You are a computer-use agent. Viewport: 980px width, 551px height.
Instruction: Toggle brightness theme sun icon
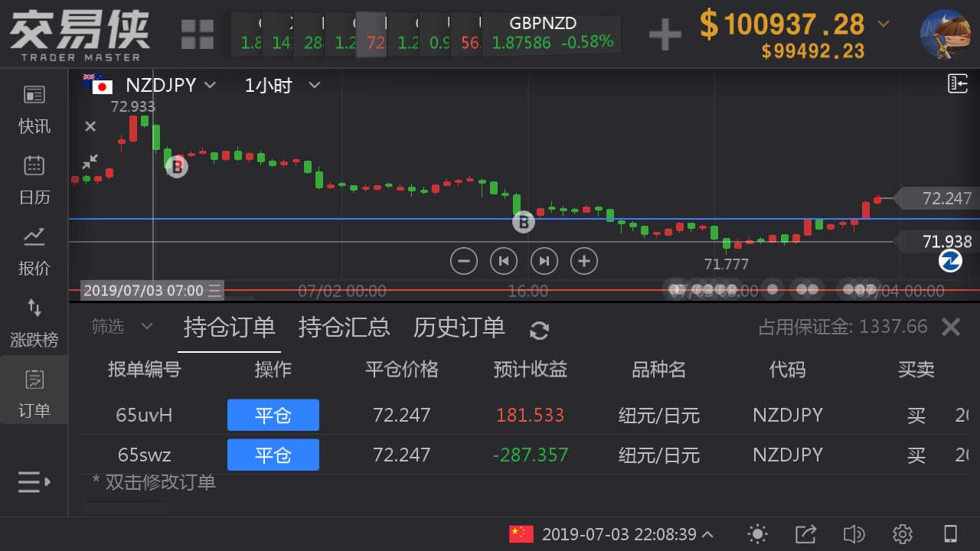(757, 533)
